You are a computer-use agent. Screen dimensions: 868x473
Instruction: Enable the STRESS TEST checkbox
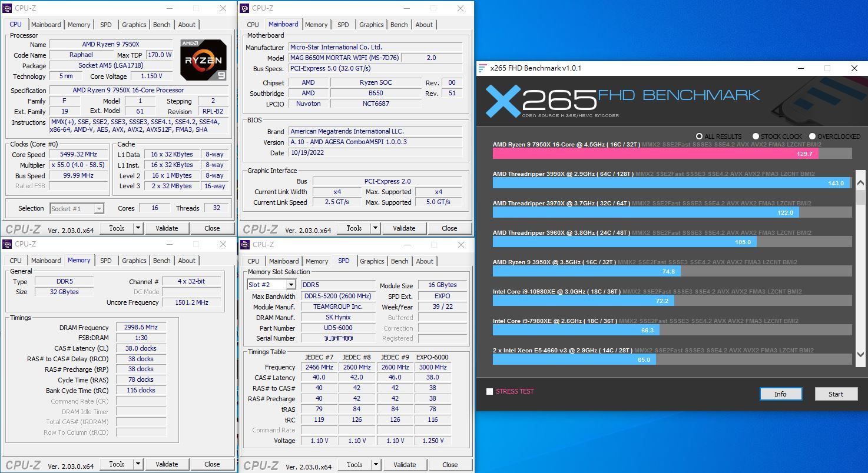[489, 391]
